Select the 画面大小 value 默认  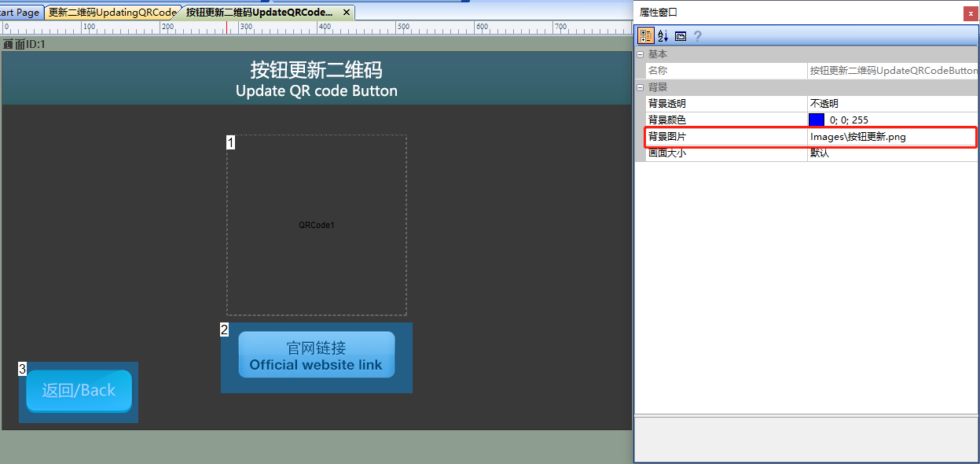(893, 153)
